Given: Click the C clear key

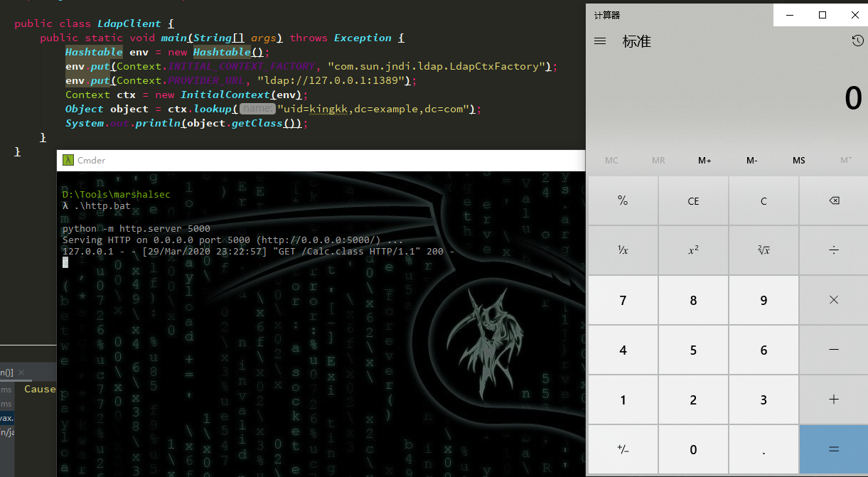Looking at the screenshot, I should 763,201.
